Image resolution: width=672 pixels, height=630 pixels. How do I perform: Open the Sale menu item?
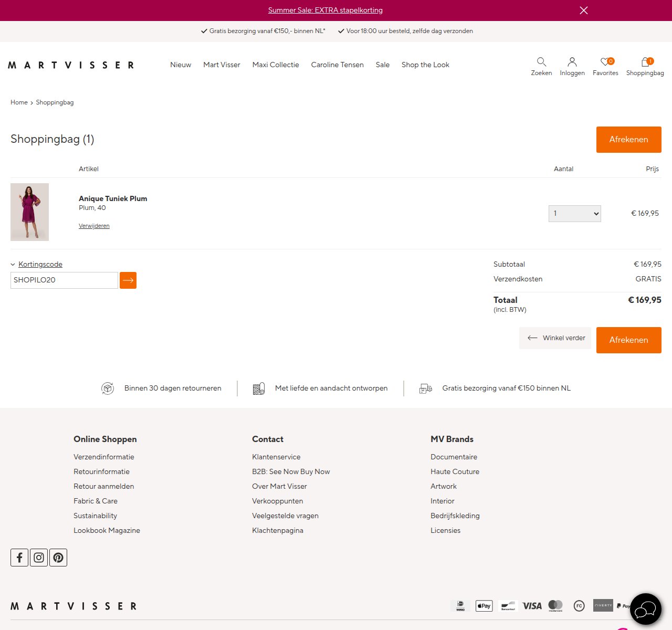[x=383, y=65]
